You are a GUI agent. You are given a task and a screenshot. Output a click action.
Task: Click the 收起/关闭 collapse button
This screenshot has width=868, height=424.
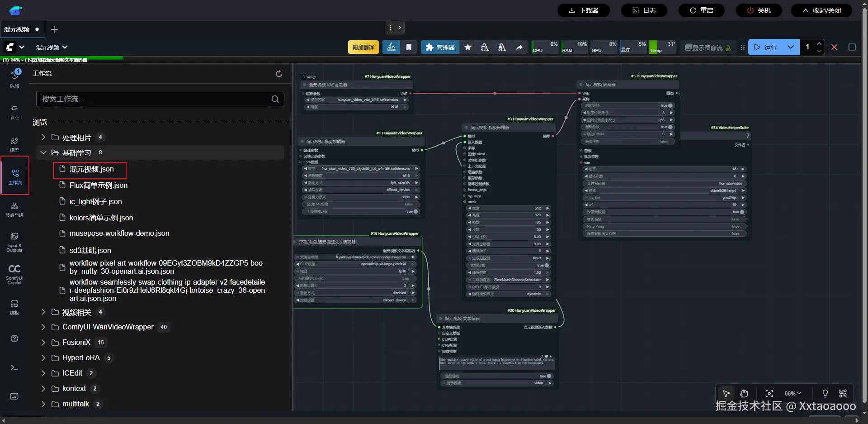[821, 10]
